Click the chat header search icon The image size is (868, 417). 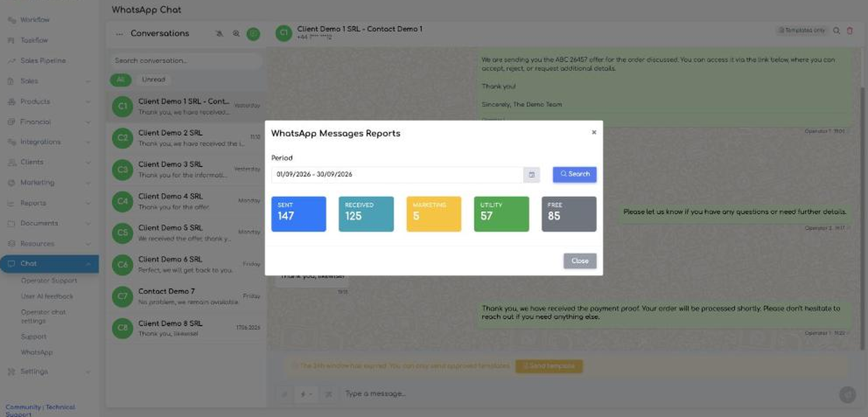(x=836, y=31)
